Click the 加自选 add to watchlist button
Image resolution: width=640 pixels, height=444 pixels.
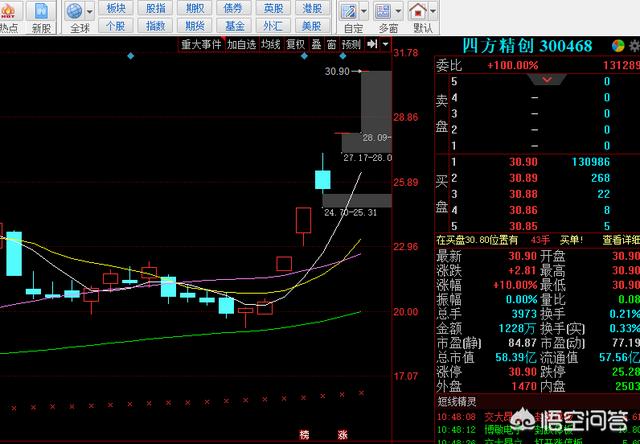pos(241,45)
